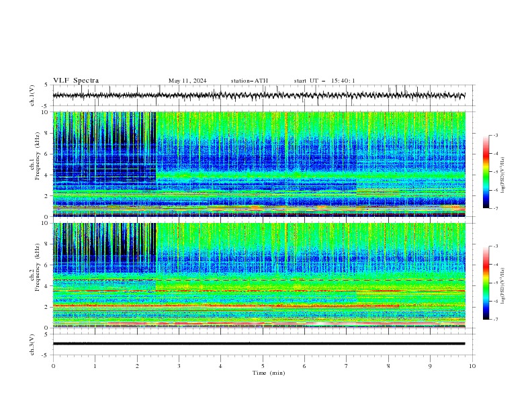The height and width of the screenshot is (411, 532).
Task: Click the "9" tick on the time axis
Action: [x=430, y=366]
